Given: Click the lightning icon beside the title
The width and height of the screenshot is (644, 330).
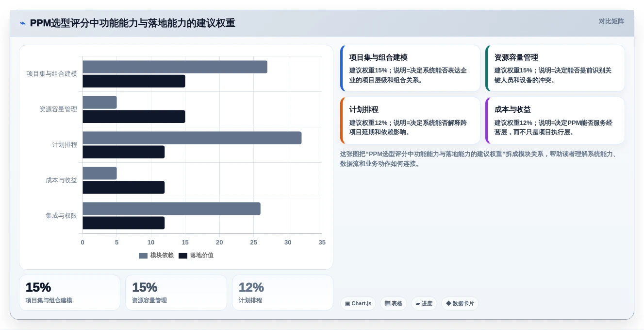Looking at the screenshot, I should [x=23, y=23].
